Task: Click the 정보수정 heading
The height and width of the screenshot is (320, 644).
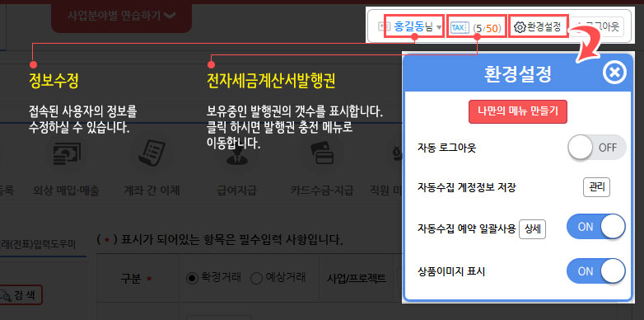Action: (54, 81)
